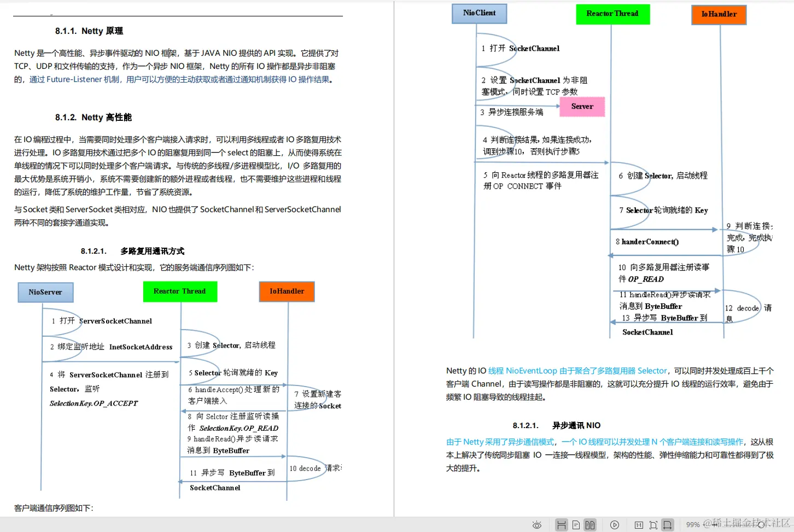Click the green Reactor Thread box on left page
This screenshot has width=794, height=532.
(x=180, y=291)
